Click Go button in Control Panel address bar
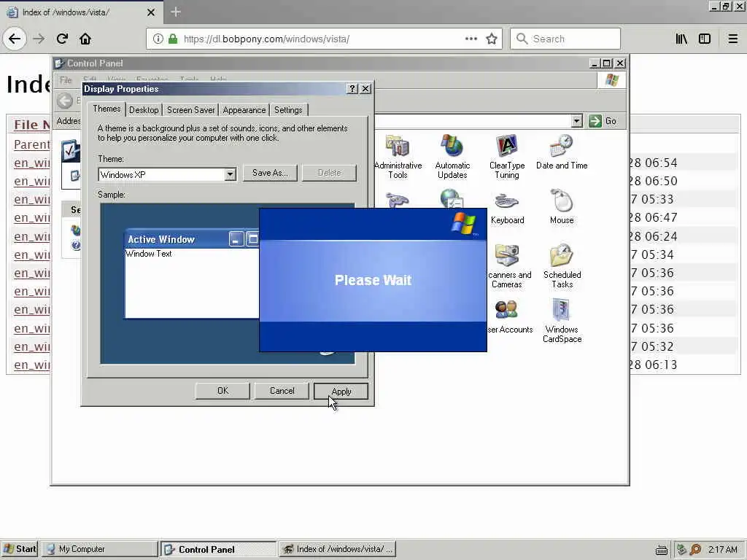The height and width of the screenshot is (560, 747). click(603, 121)
